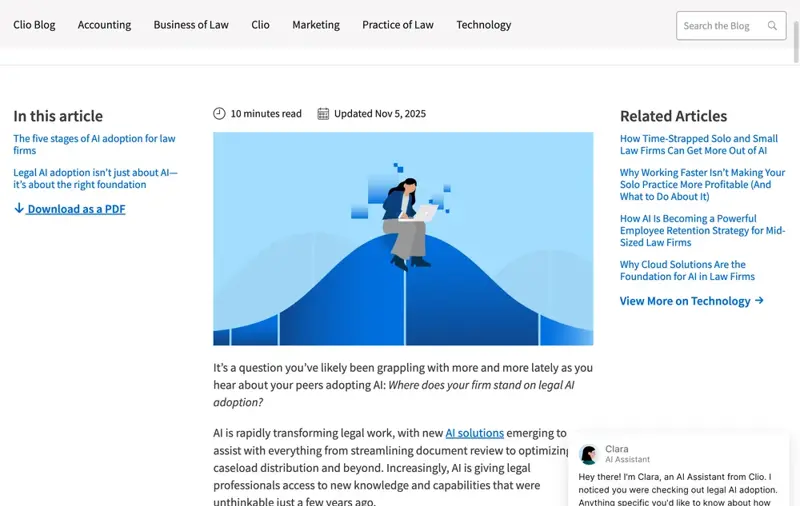Screen dimensions: 800x506
Task: Click Clara chat message text
Action: (678, 490)
